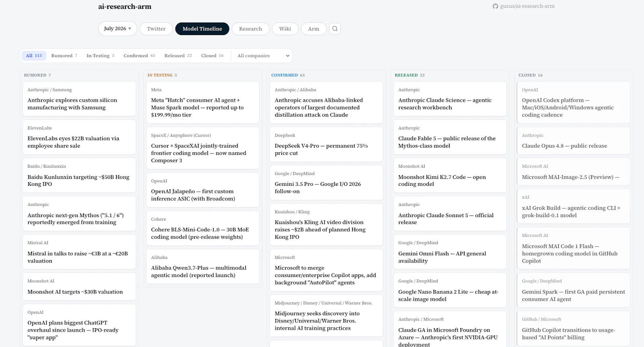This screenshot has height=347, width=644.
Task: Open Google Nano Banana 2 Lite card
Action: click(x=450, y=290)
